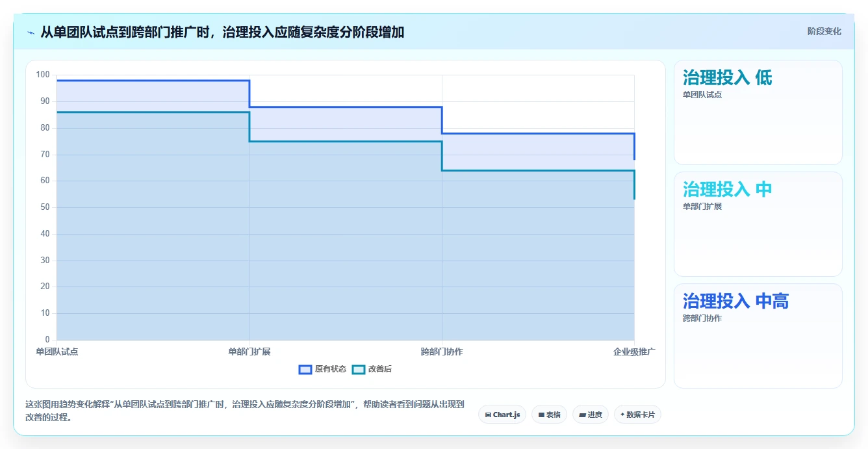Click the 单团队试点 x-axis label
Viewport: 868px width, 449px height.
[57, 352]
